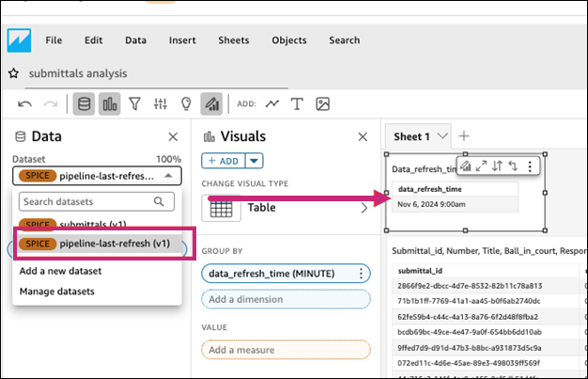
Task: Expand the Sheet 1 tab chevron
Action: 442,137
